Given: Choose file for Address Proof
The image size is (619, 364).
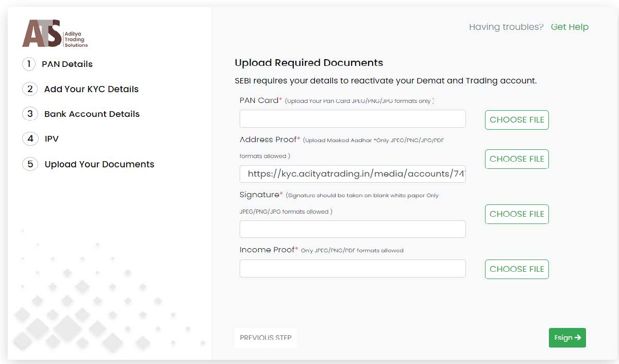Looking at the screenshot, I should 517,159.
